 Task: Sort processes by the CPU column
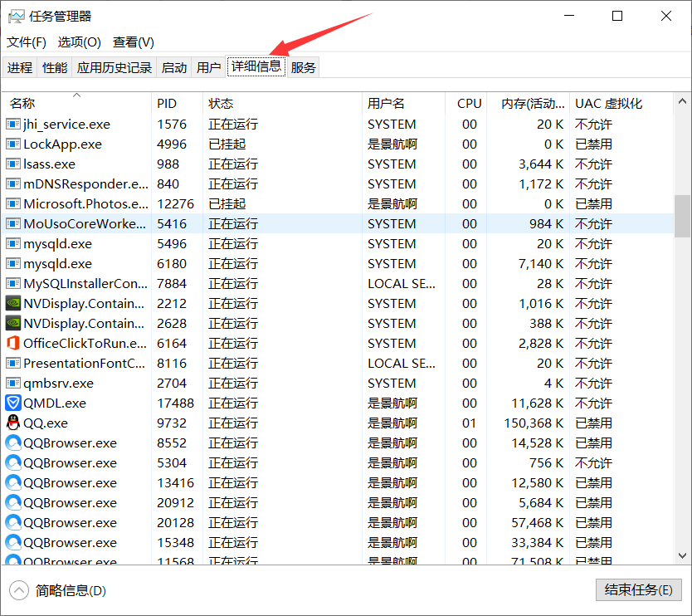tap(469, 103)
